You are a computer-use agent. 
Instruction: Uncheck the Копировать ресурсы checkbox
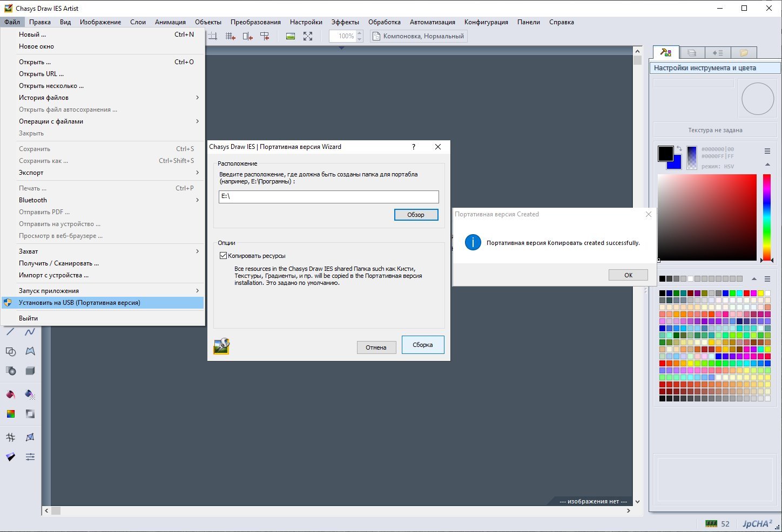[223, 256]
